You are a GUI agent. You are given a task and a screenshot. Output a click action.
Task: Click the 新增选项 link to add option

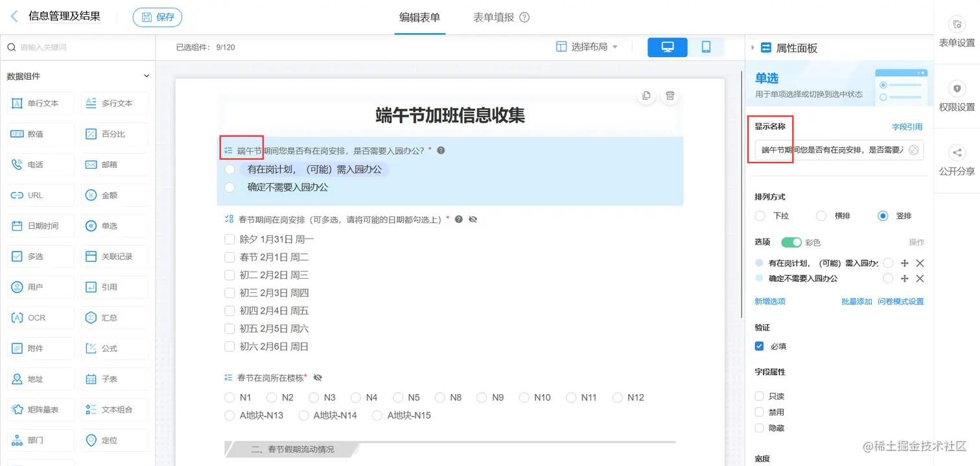[x=771, y=301]
